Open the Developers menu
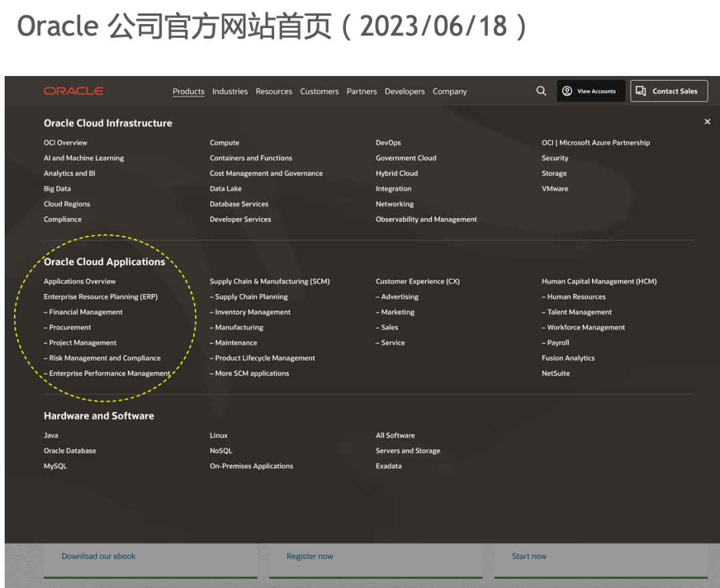The height and width of the screenshot is (588, 720). coord(405,91)
